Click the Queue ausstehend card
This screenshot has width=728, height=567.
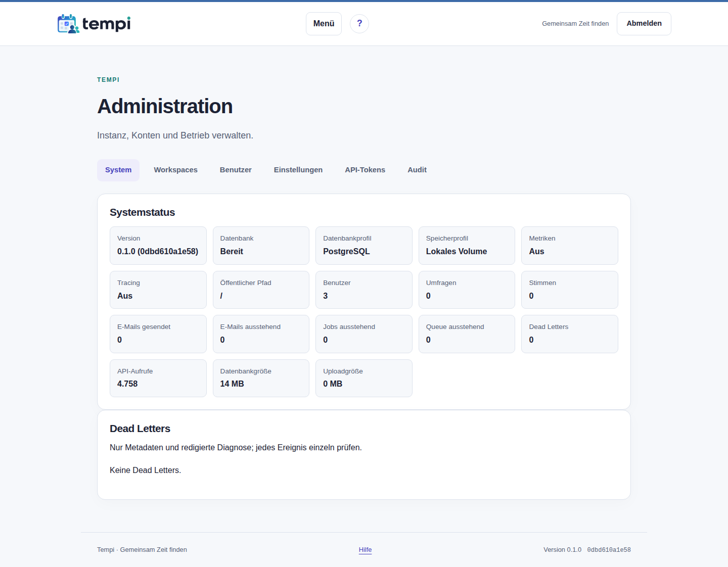[467, 334]
